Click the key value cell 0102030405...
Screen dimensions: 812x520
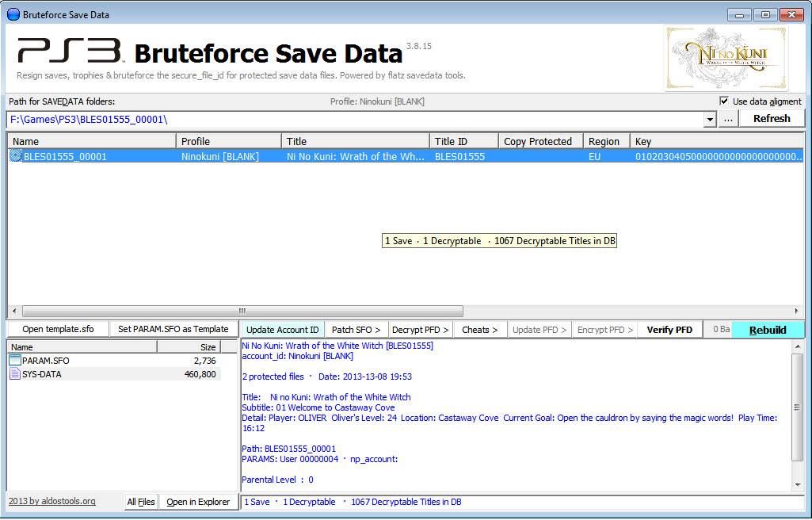718,156
